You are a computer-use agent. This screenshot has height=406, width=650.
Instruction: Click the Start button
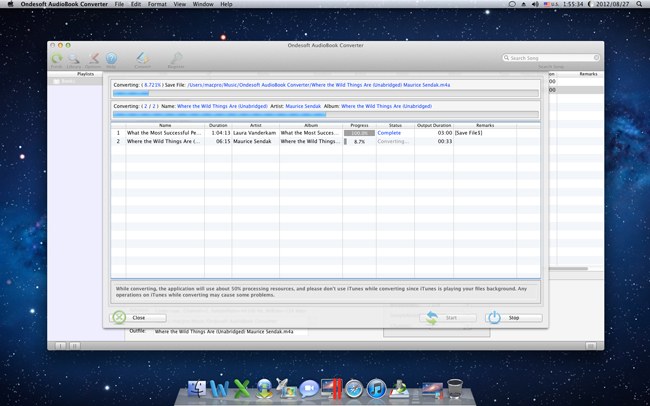click(x=448, y=318)
